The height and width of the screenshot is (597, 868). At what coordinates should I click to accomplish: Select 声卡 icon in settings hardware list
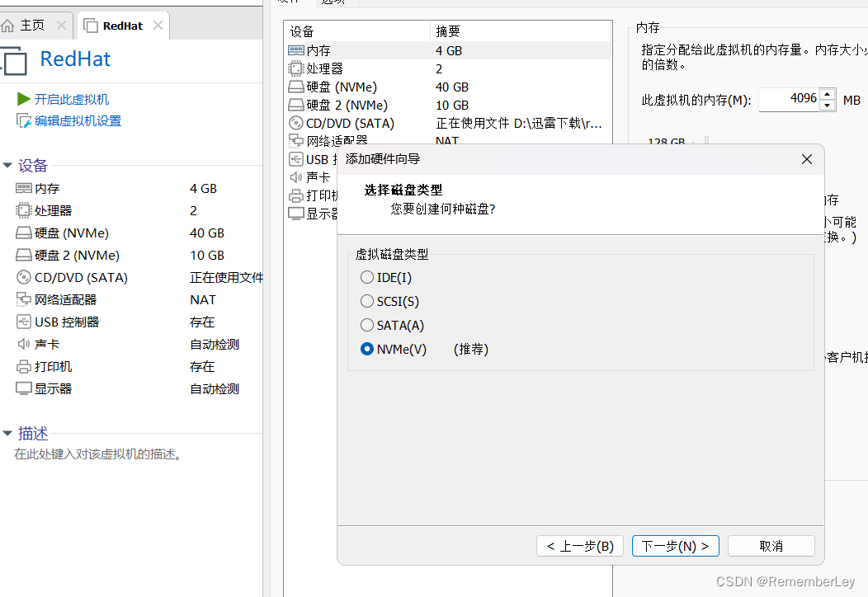(296, 177)
